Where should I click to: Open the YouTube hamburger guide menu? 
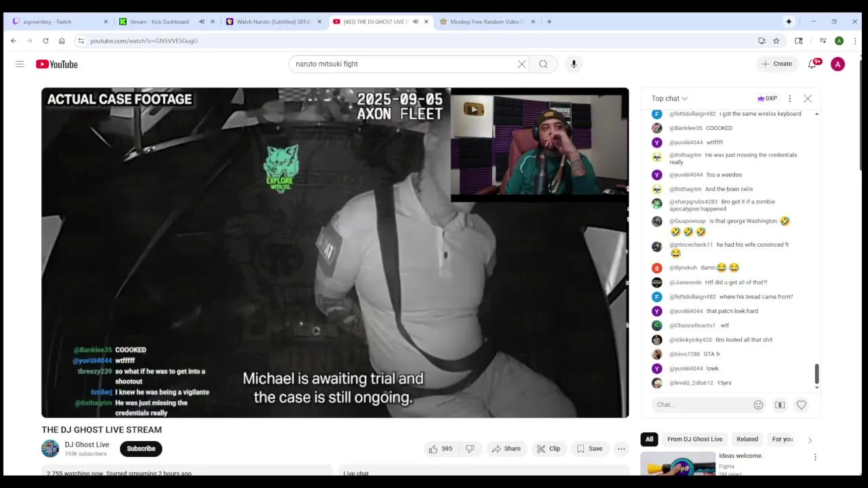[20, 64]
